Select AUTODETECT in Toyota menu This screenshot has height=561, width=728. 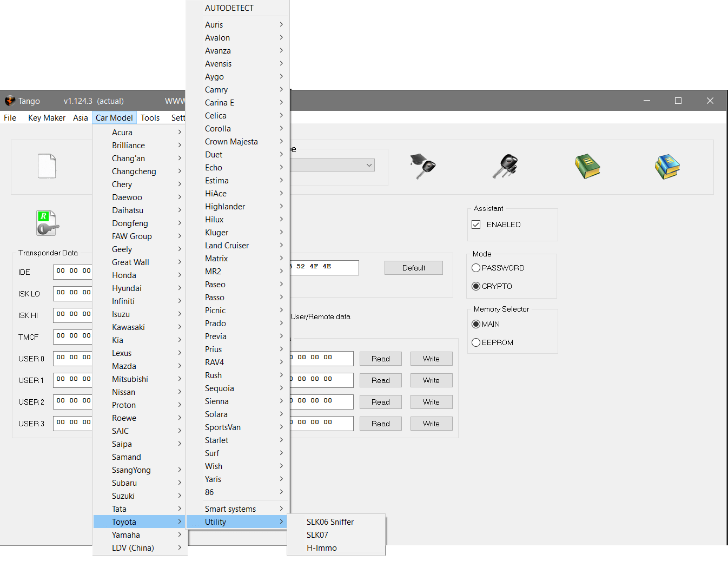[x=238, y=8]
